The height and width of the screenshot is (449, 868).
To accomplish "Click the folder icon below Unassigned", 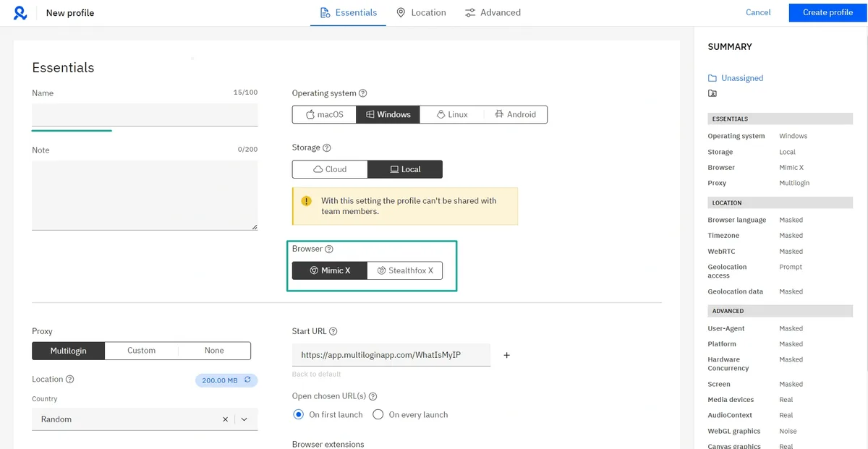I will (x=712, y=93).
